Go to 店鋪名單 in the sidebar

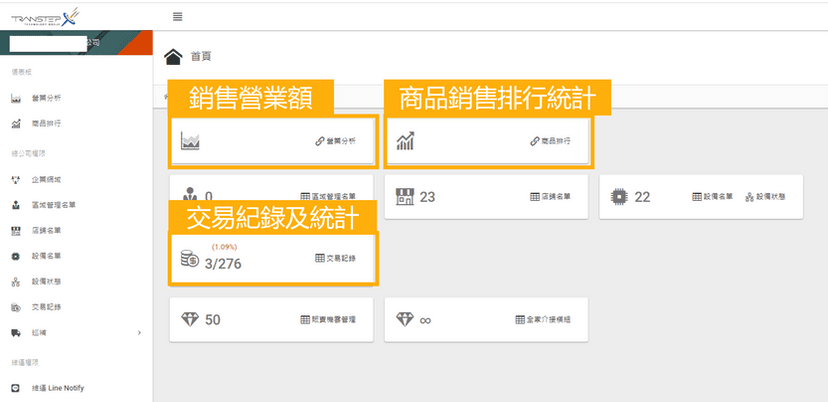(x=46, y=231)
